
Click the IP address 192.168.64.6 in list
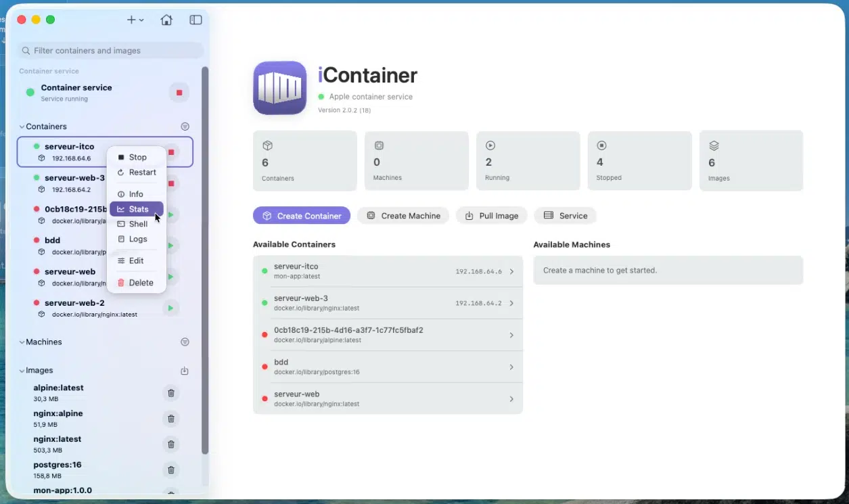(x=478, y=271)
